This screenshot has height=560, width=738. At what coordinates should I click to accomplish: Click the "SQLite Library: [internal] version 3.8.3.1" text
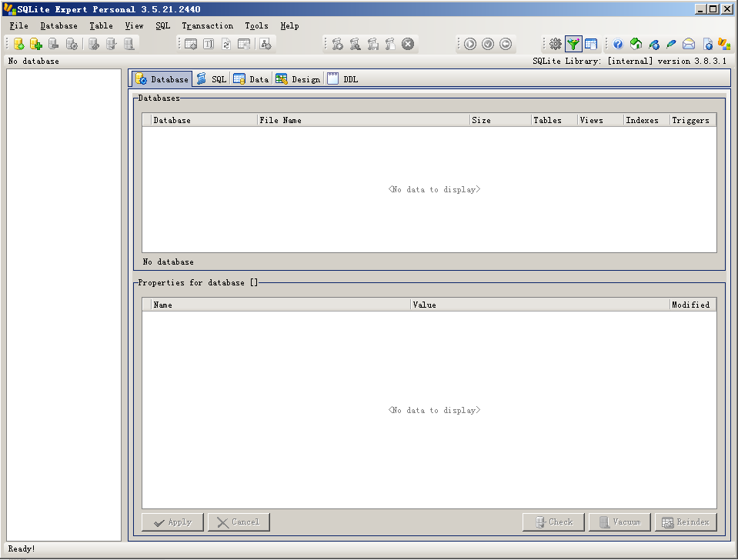629,62
